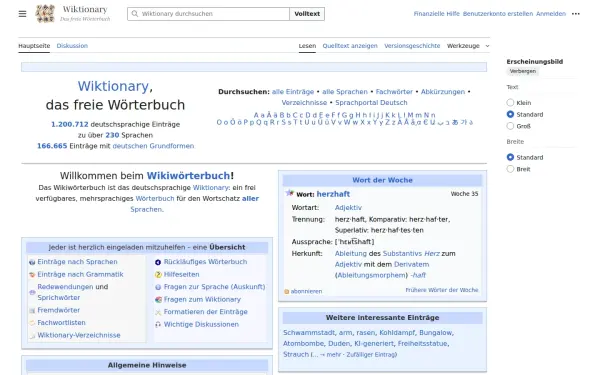
Task: Click the icon before Fragen zum Wiktionary
Action: coord(158,300)
